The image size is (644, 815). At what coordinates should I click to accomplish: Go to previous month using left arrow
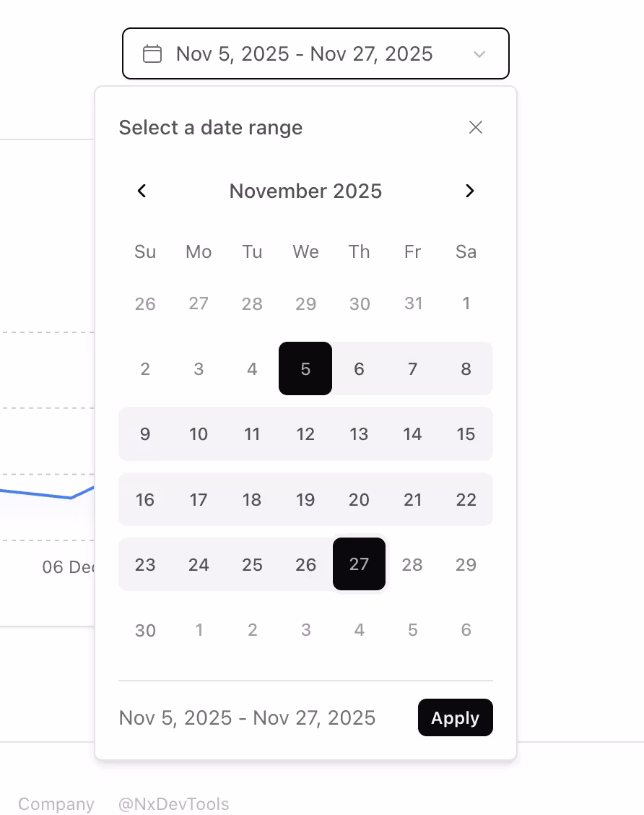[x=142, y=191]
